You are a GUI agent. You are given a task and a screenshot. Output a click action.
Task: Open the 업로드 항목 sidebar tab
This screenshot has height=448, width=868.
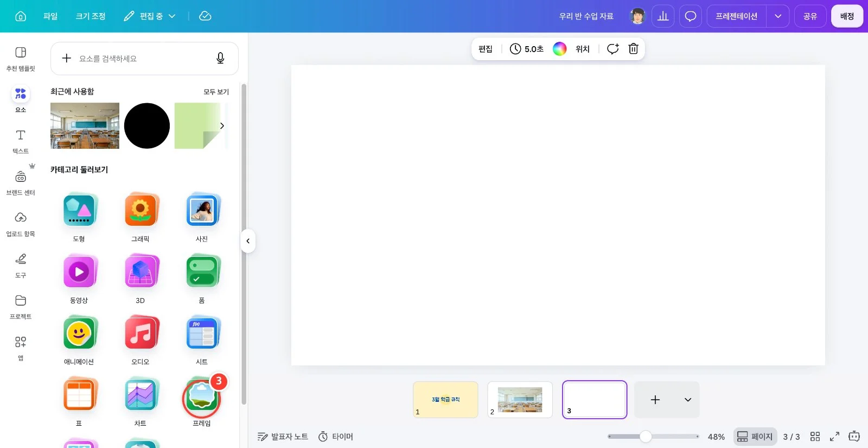[21, 224]
